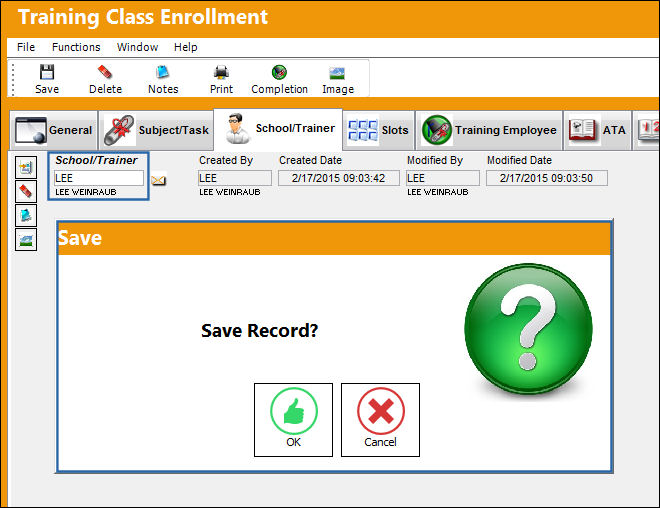Switch to the Training Employee tab
Image resolution: width=660 pixels, height=508 pixels.
click(489, 130)
